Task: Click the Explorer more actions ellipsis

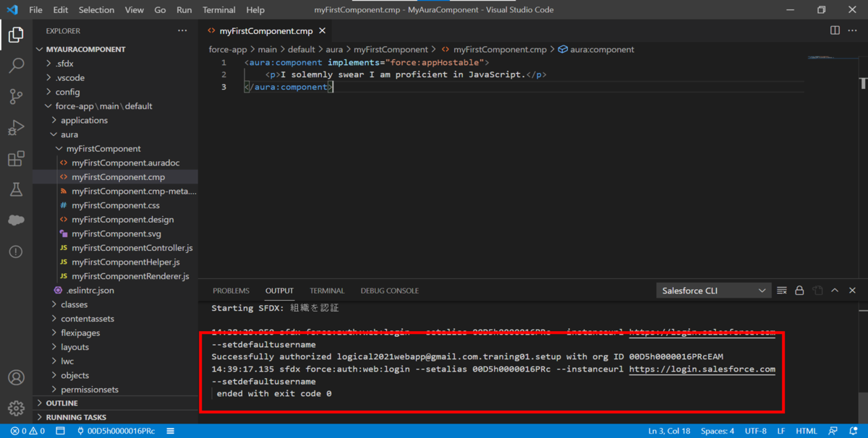Action: click(x=182, y=31)
